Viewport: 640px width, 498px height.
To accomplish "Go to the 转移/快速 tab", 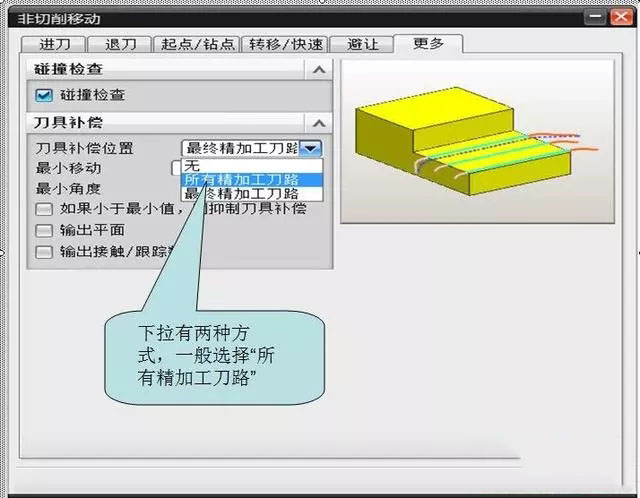I will point(288,44).
